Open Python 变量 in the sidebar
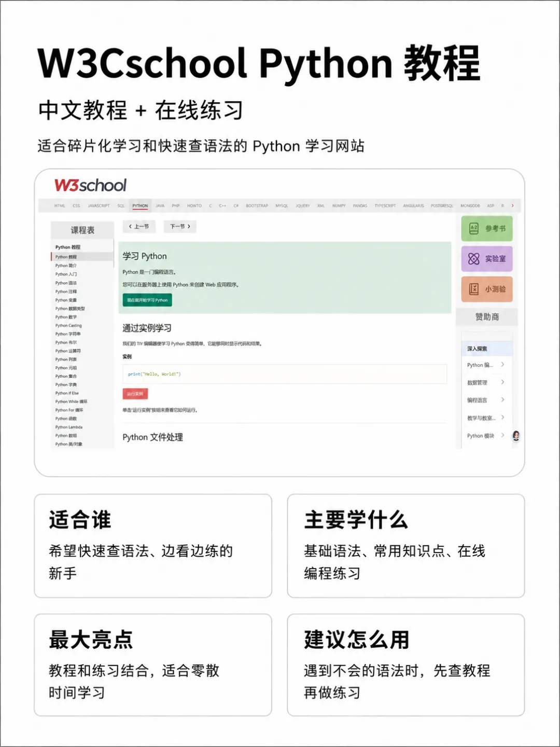The image size is (560, 747). point(66,300)
